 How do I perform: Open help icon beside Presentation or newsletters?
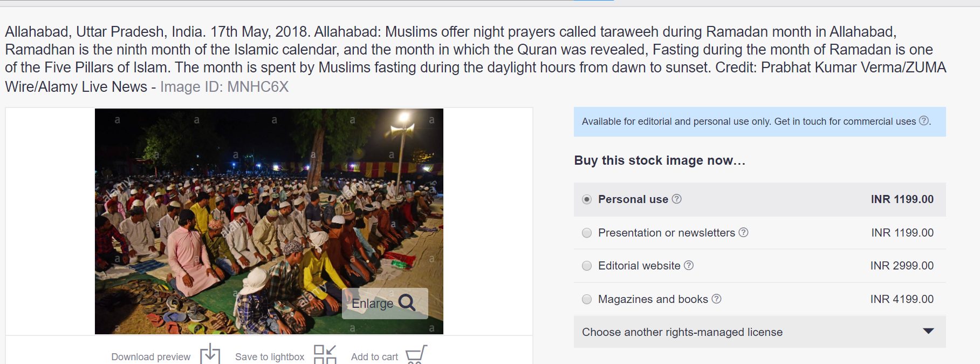[x=743, y=232]
